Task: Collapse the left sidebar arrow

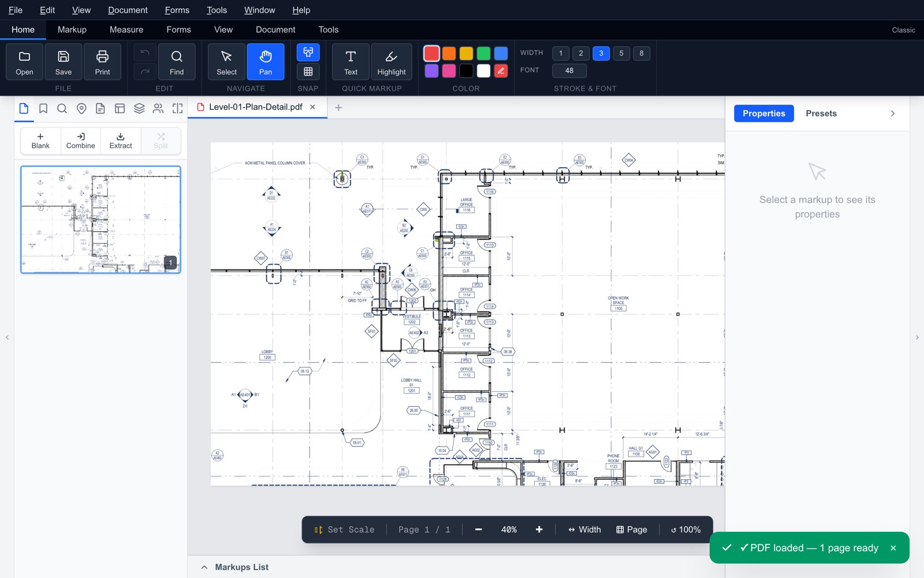Action: coord(7,337)
